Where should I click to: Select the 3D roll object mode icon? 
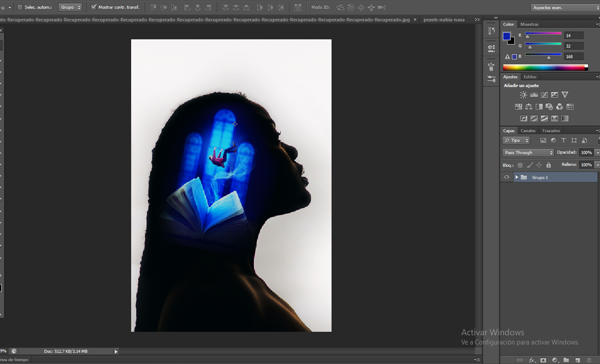(x=351, y=7)
